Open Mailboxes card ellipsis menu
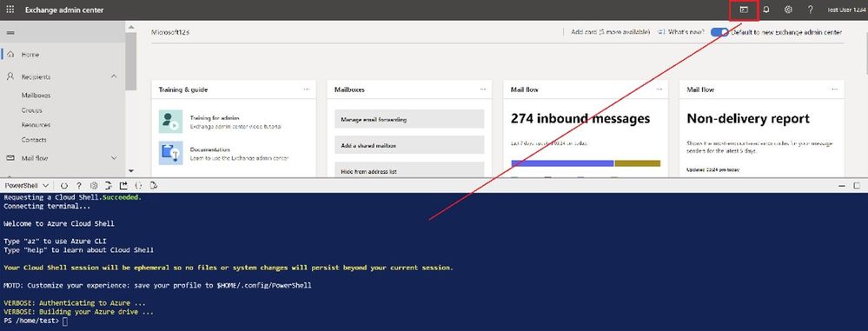The image size is (868, 331). [x=483, y=89]
